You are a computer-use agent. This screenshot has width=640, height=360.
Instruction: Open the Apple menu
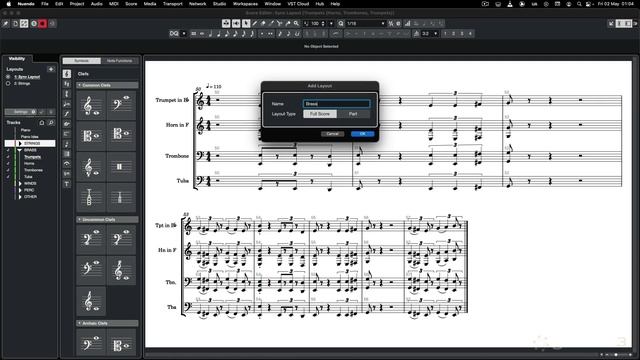click(9, 4)
